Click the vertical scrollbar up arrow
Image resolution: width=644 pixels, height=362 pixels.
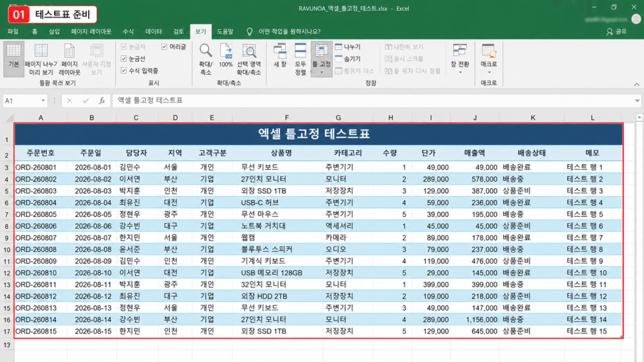coord(640,118)
